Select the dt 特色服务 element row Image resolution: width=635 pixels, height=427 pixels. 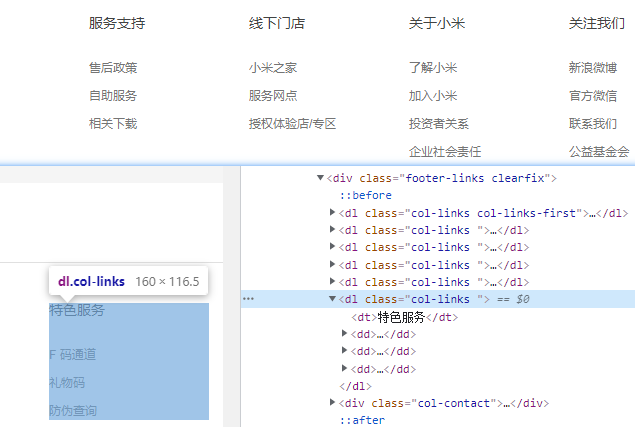pos(405,317)
